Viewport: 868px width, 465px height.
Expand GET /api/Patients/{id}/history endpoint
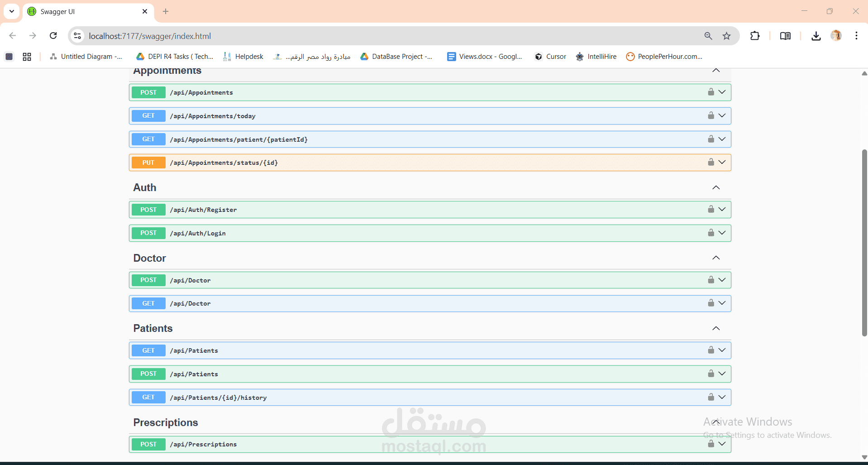[722, 397]
